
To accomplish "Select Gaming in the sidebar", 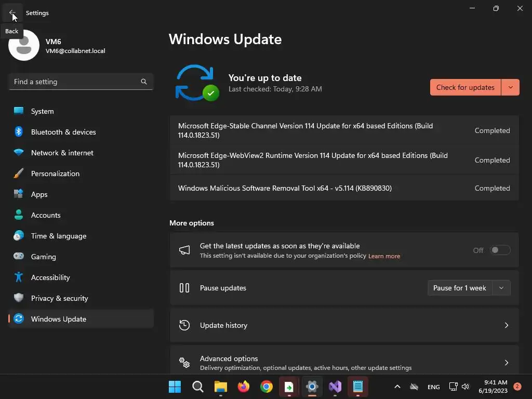I will [x=81, y=257].
